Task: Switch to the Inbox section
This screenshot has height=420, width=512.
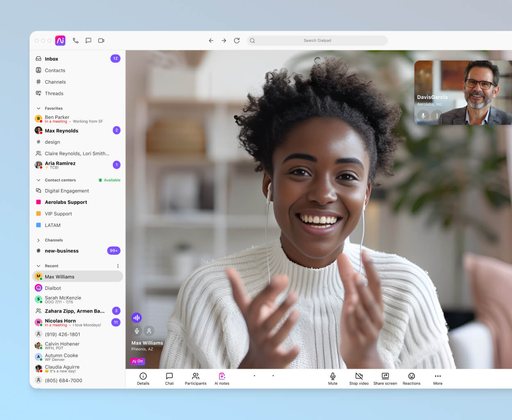Action: coord(51,59)
